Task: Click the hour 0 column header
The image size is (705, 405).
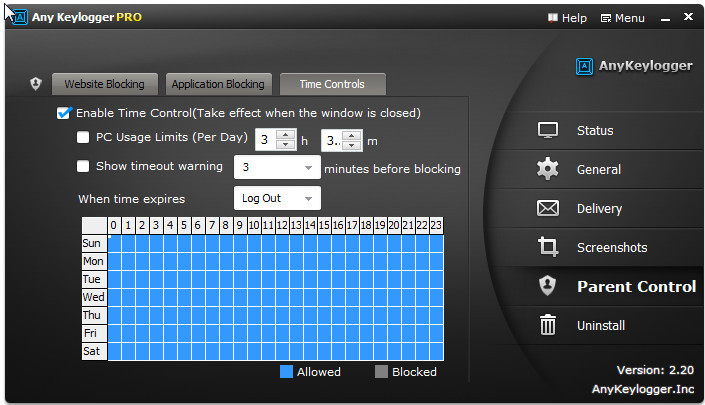Action: [114, 225]
